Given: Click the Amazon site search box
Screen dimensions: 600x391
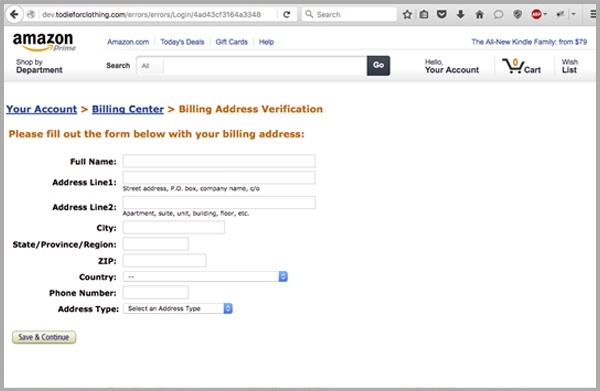Looking at the screenshot, I should click(265, 66).
